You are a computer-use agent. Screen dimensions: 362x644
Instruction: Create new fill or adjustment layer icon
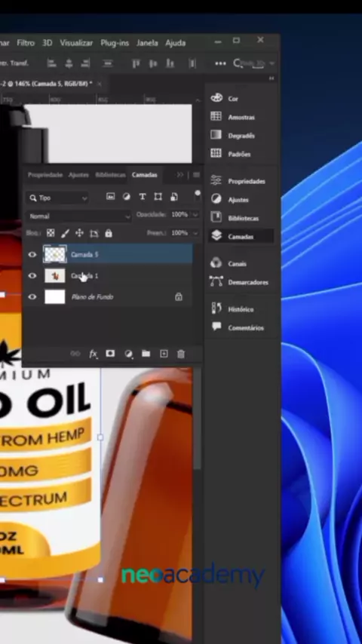[129, 354]
